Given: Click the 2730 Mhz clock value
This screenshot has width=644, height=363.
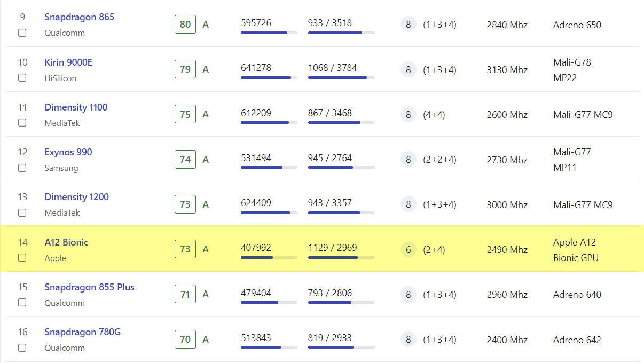Looking at the screenshot, I should [x=507, y=160].
